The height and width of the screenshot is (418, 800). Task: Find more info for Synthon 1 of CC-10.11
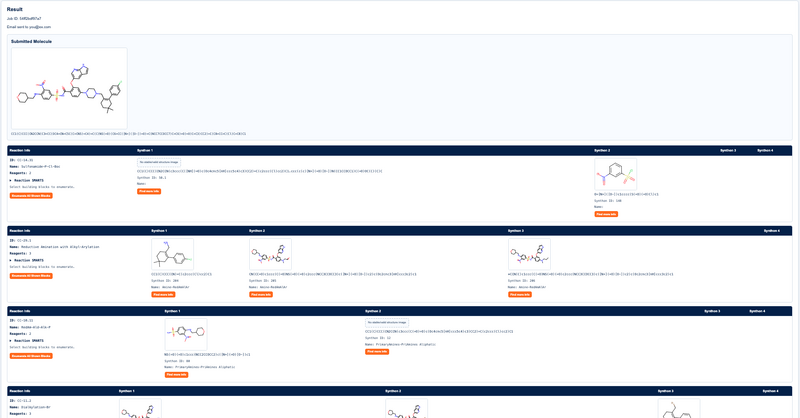coord(177,375)
